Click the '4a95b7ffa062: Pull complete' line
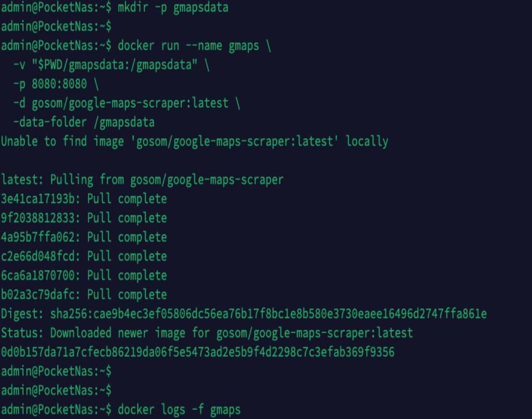532x419 pixels. 84,237
